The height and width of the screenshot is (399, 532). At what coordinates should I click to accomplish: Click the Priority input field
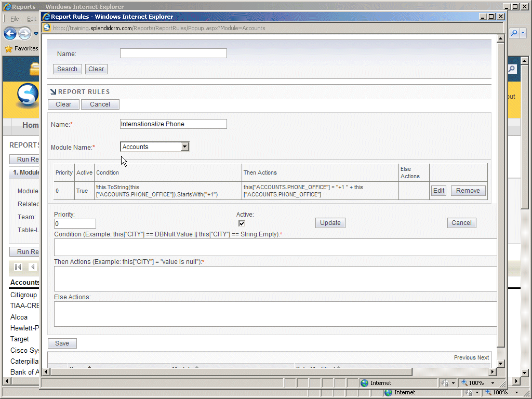(75, 223)
